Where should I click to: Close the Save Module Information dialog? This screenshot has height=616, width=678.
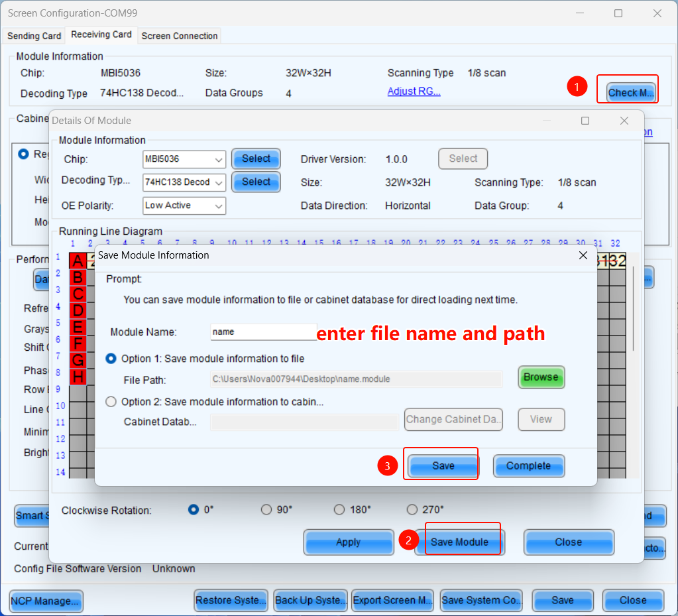pyautogui.click(x=583, y=255)
